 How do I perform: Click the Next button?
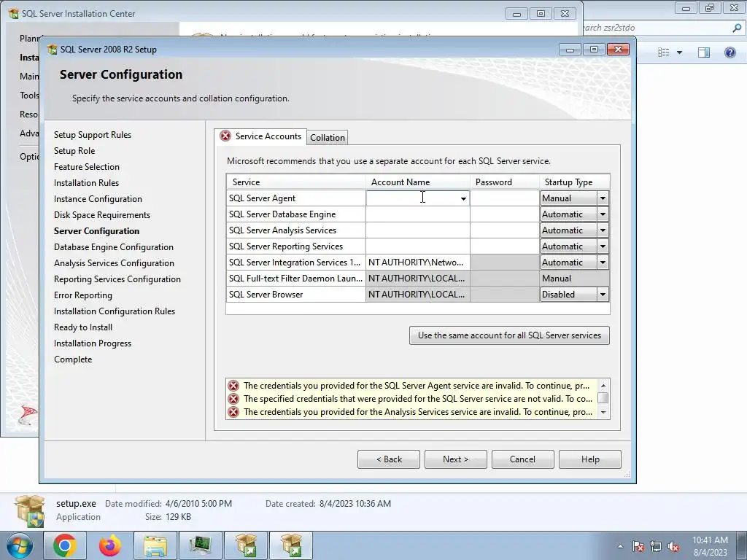pyautogui.click(x=455, y=459)
